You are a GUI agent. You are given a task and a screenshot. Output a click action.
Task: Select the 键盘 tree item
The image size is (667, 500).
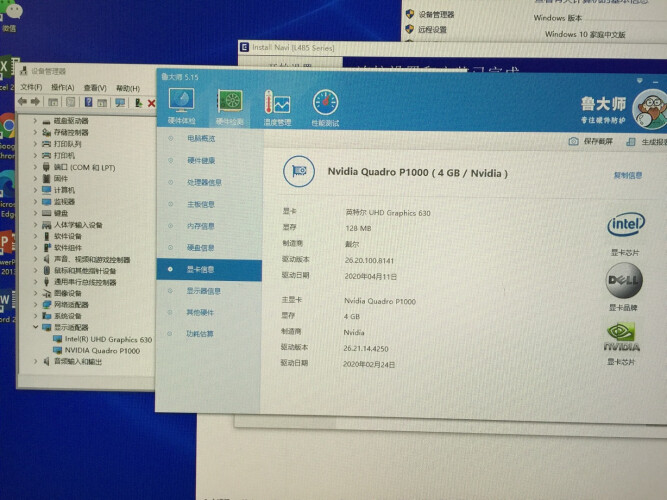tap(61, 213)
